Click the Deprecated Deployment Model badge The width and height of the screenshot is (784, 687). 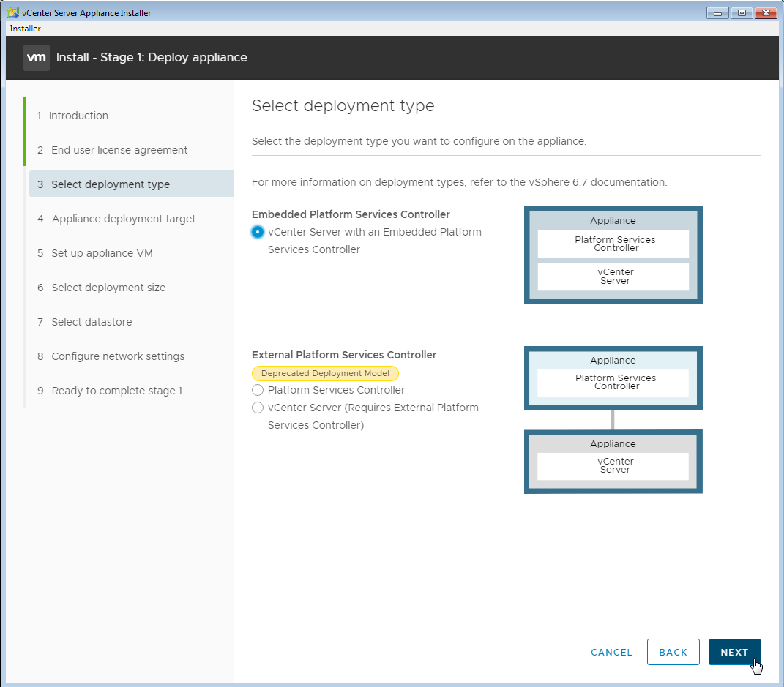pyautogui.click(x=325, y=373)
